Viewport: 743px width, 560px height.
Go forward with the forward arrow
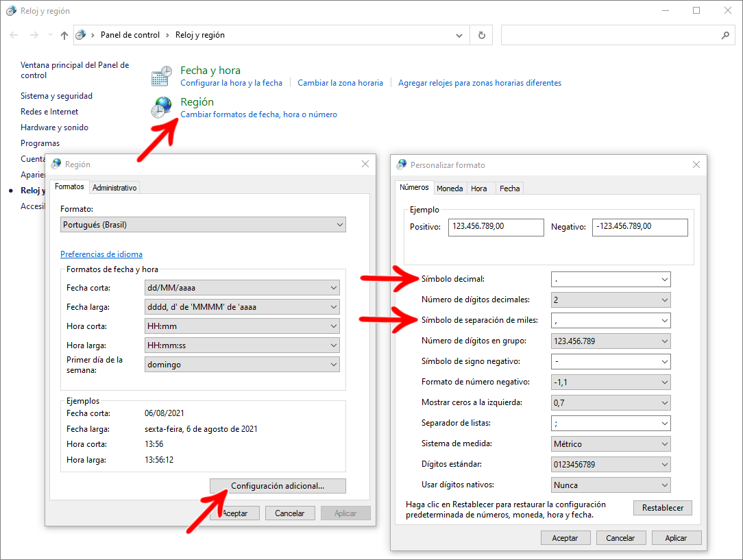(34, 35)
